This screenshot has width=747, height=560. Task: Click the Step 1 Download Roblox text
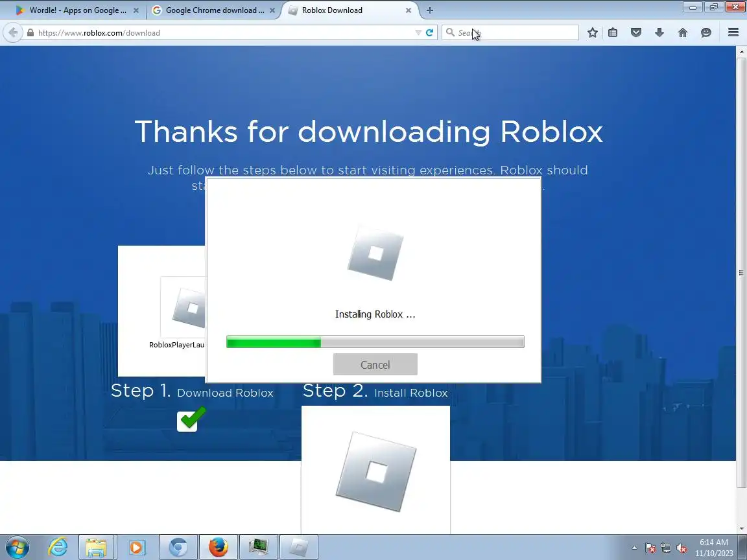[192, 391]
